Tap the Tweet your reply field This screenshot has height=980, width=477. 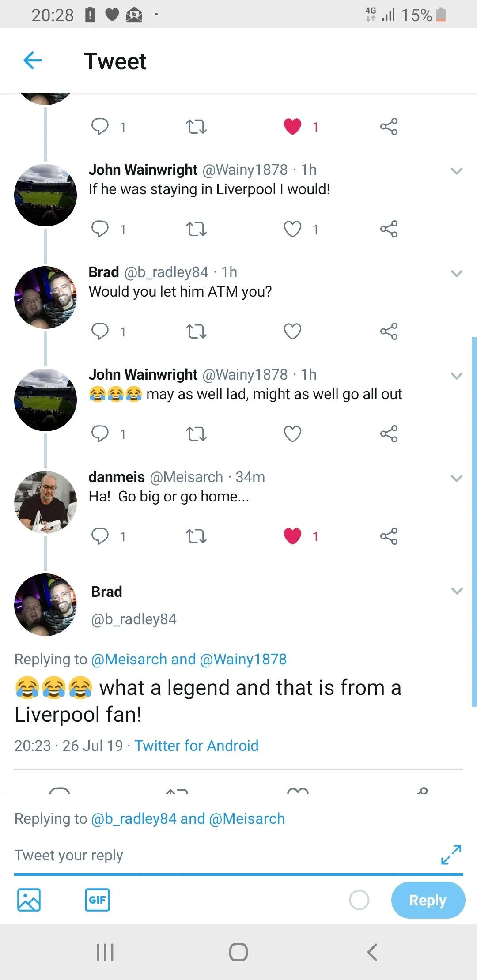(177, 855)
